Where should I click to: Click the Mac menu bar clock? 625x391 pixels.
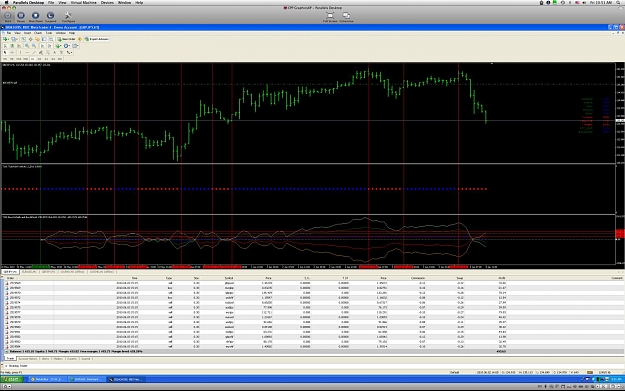(x=601, y=2)
